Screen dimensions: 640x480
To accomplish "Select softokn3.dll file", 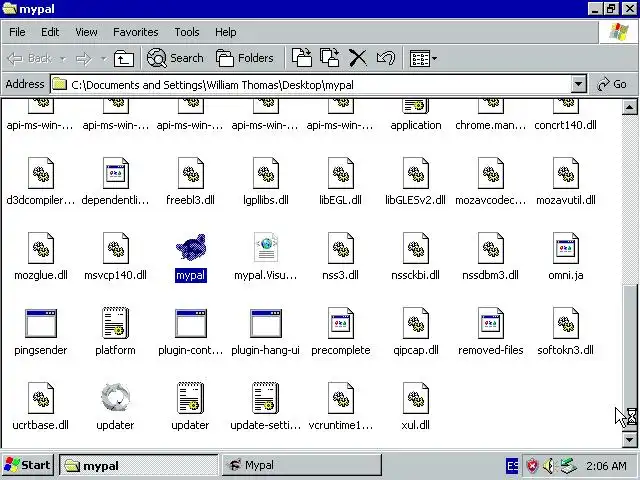I will click(566, 332).
